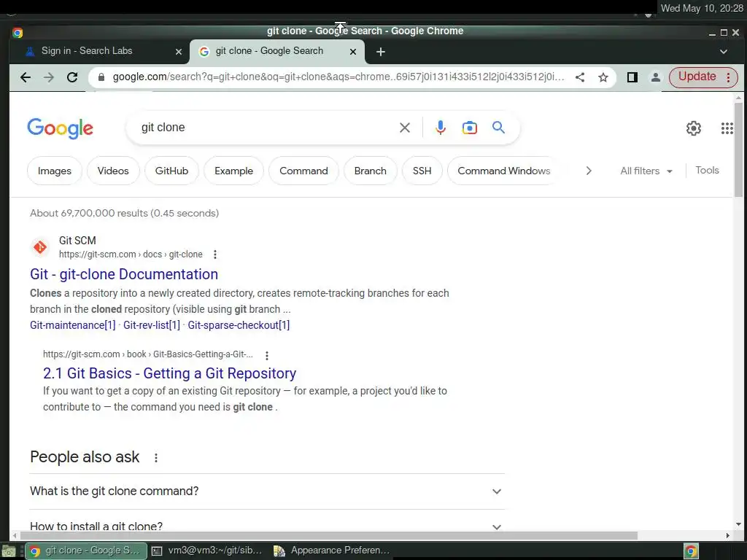Image resolution: width=747 pixels, height=560 pixels.
Task: Open Git-sparse-checkout[1] sublink
Action: [x=239, y=325]
